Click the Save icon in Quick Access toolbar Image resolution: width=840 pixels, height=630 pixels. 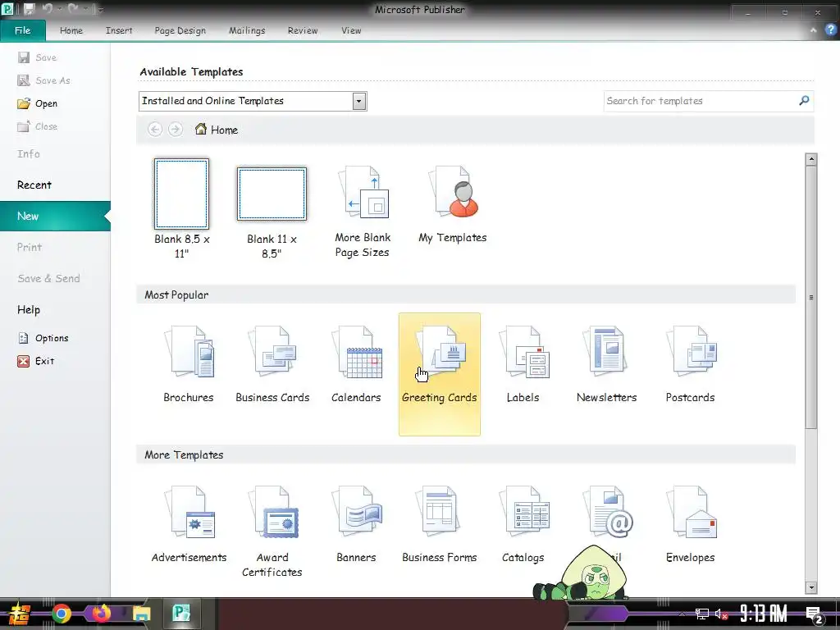point(29,9)
